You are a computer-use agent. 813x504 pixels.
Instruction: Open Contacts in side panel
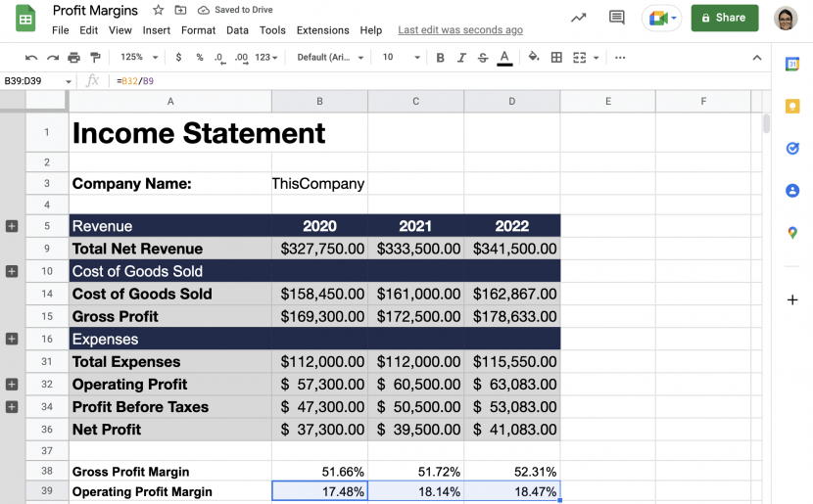(792, 191)
